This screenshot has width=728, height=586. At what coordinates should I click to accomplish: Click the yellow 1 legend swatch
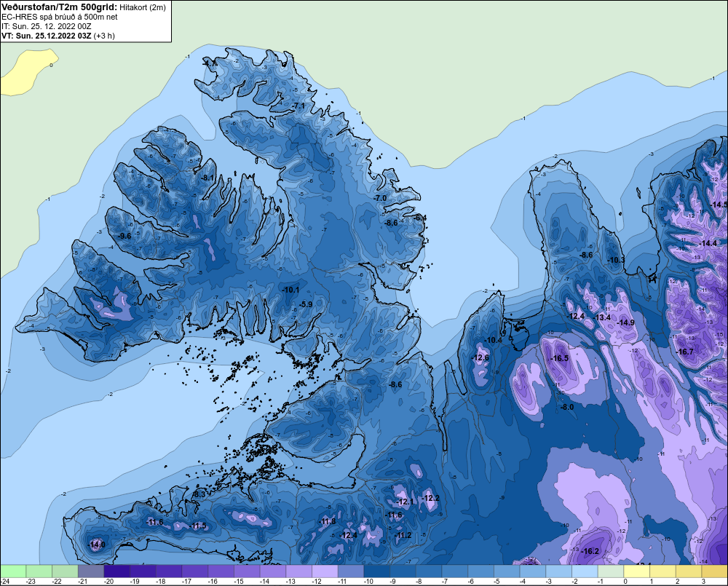pos(663,571)
